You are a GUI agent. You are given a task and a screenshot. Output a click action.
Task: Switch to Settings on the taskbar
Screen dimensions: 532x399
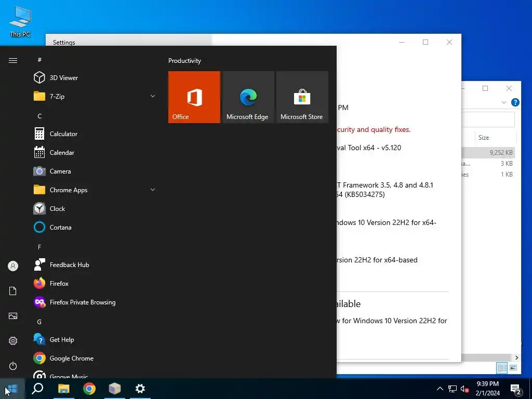(x=140, y=389)
